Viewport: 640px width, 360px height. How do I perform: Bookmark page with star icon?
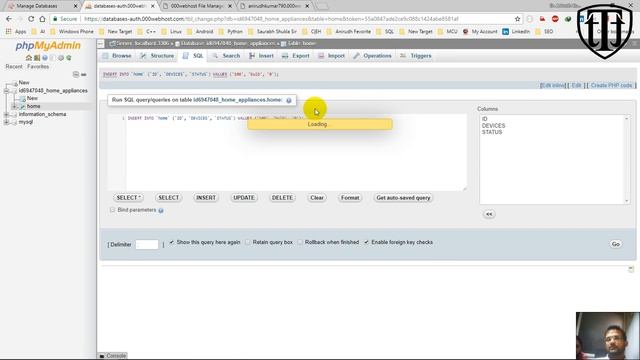point(518,19)
